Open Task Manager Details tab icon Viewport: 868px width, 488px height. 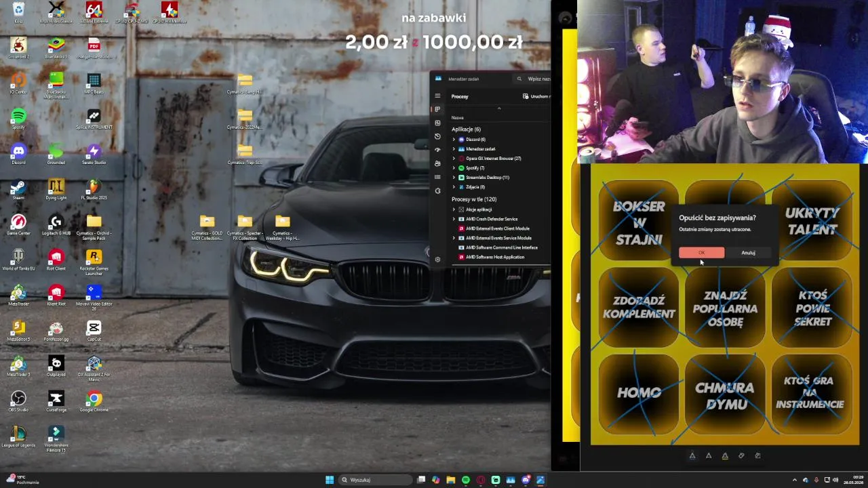point(437,177)
